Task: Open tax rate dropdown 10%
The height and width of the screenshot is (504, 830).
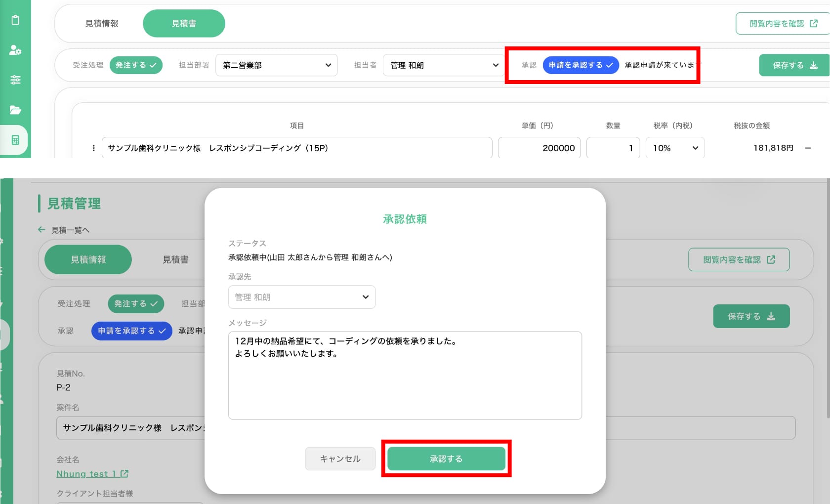Action: point(675,148)
